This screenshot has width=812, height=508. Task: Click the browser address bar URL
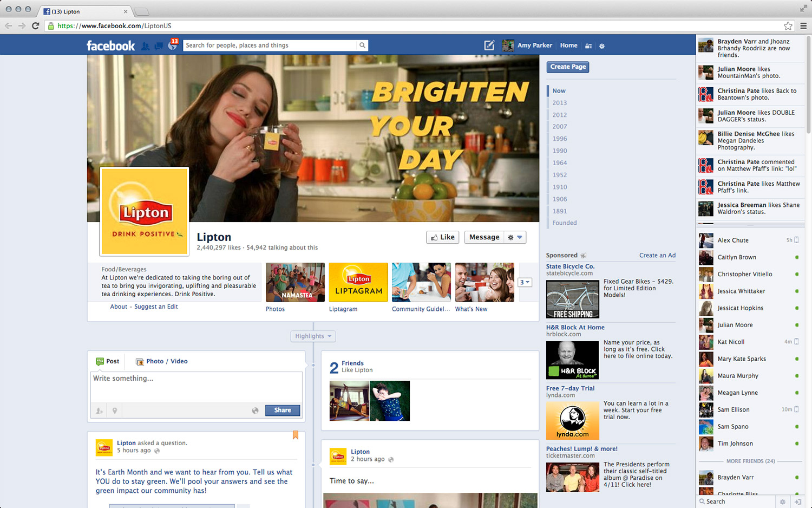pos(114,25)
